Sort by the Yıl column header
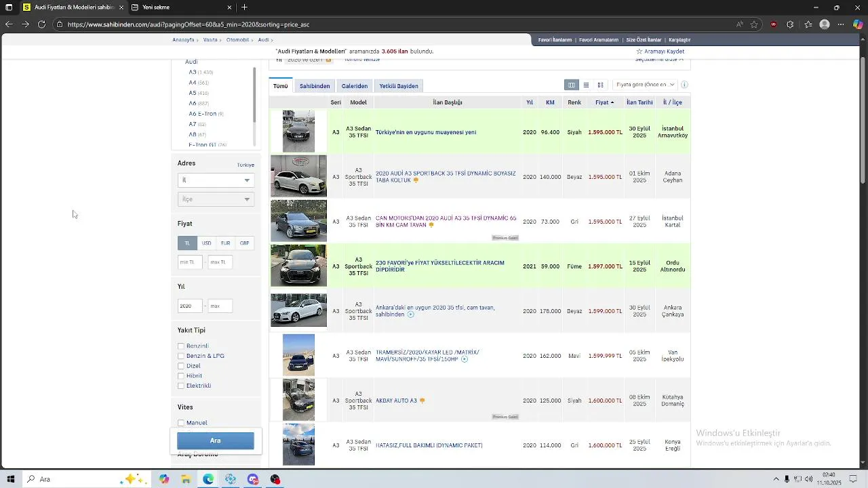This screenshot has height=488, width=868. coord(530,102)
